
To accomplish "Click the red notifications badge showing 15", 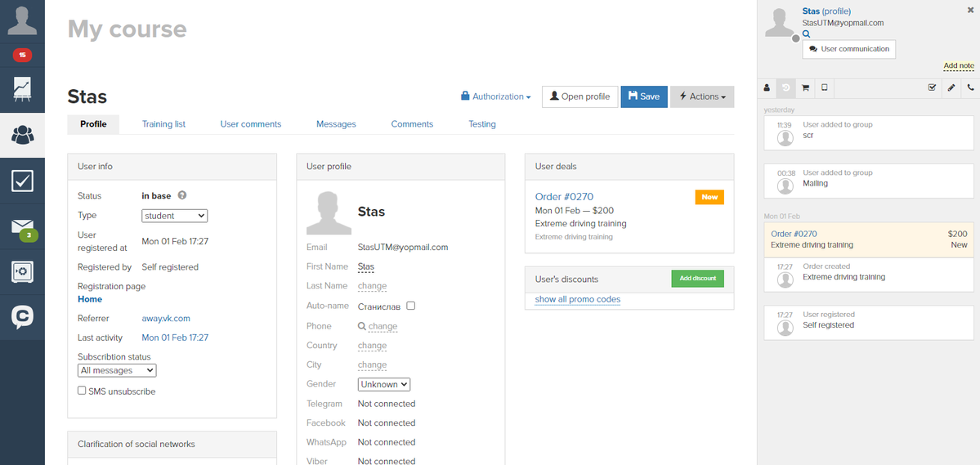I will (x=23, y=56).
